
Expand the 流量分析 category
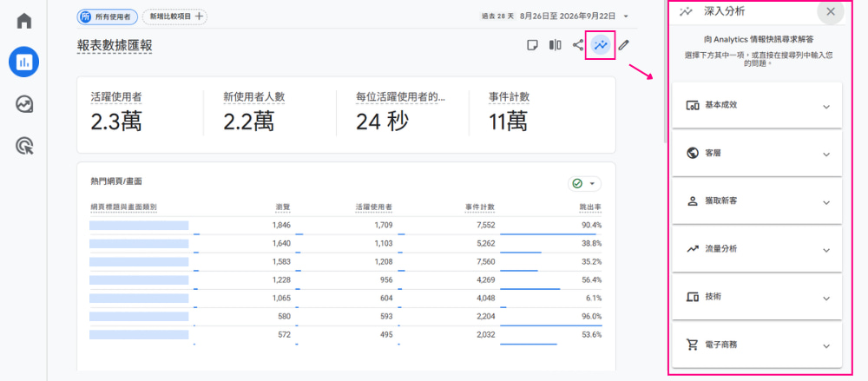(757, 249)
